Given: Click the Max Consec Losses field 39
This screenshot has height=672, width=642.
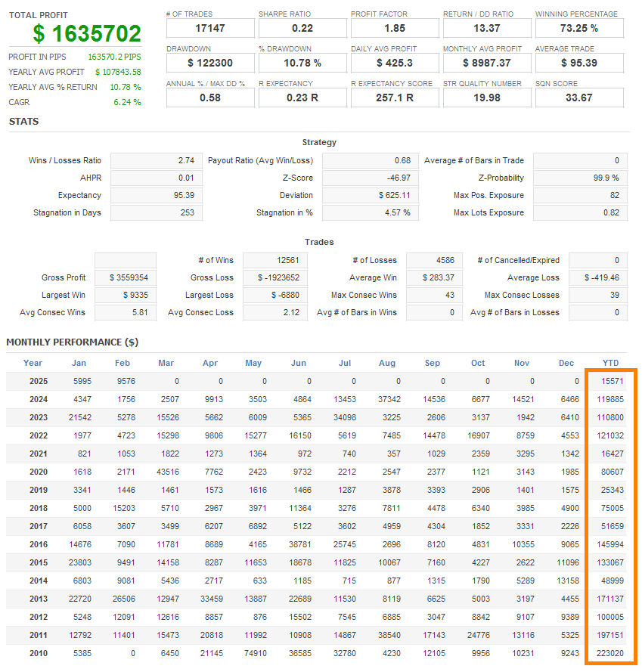Looking at the screenshot, I should point(598,296).
